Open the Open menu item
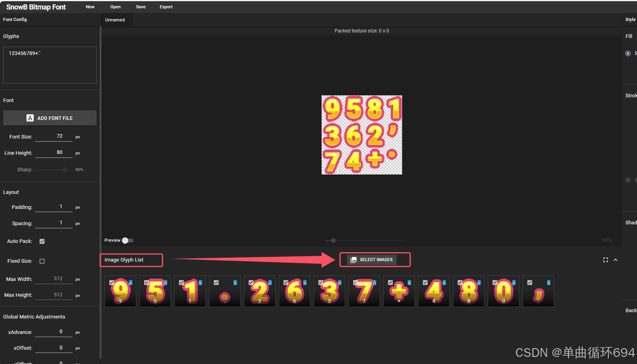Screen dimensions: 637x364 [116, 7]
